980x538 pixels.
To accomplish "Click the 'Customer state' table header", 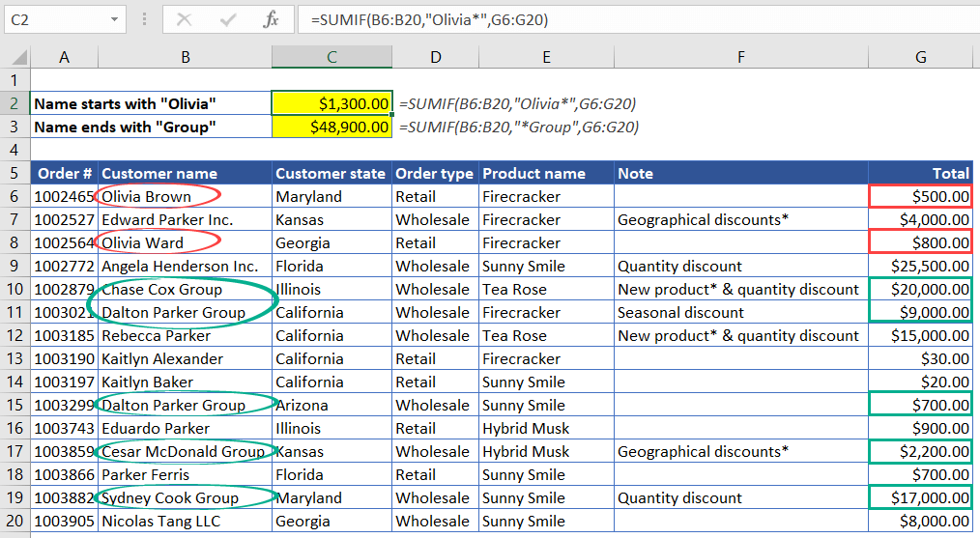I will [331, 173].
